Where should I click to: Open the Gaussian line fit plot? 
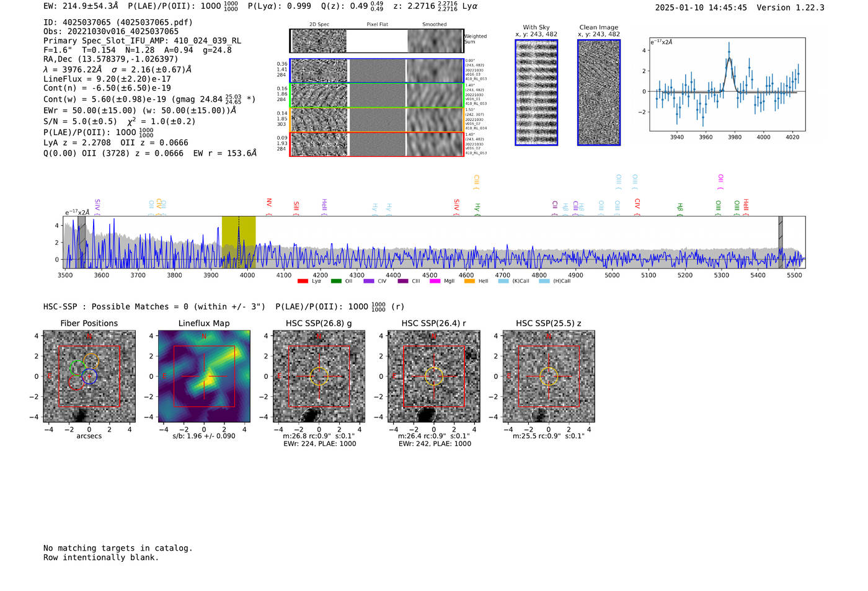(727, 84)
